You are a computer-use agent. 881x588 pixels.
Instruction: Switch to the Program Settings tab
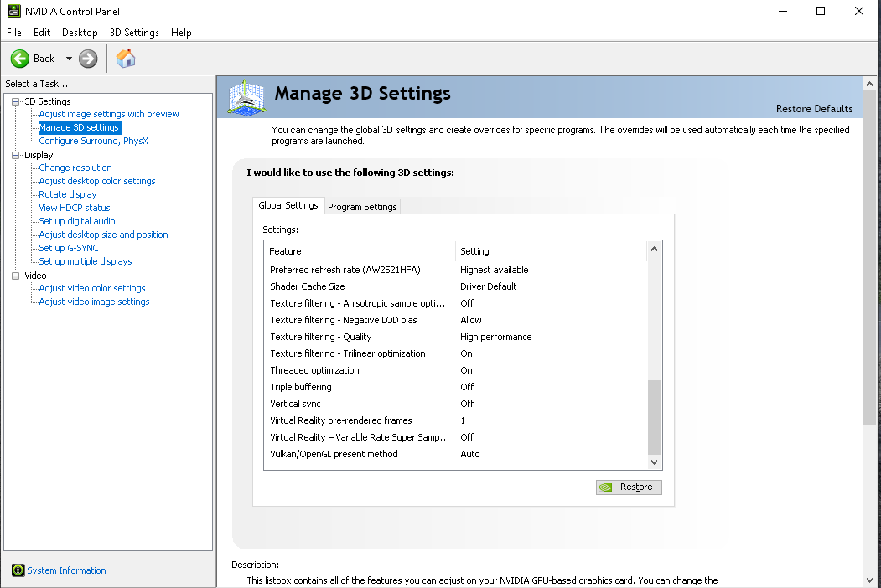pyautogui.click(x=362, y=207)
